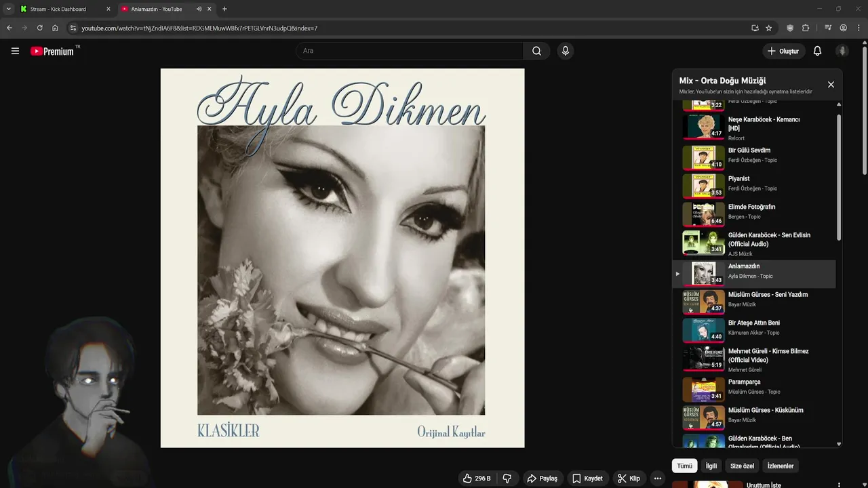The image size is (868, 488).
Task: Close the Anlamazdın YouTube tab
Action: [x=210, y=9]
